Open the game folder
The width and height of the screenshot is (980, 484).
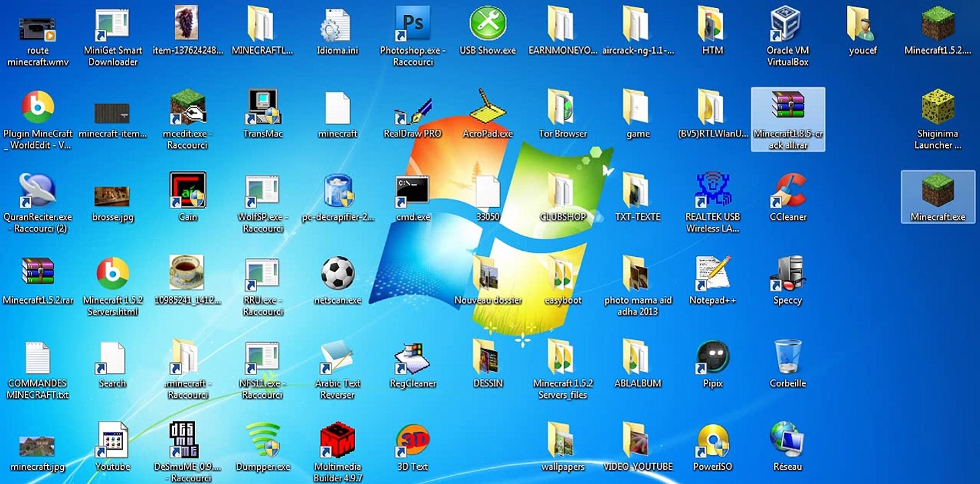[636, 108]
